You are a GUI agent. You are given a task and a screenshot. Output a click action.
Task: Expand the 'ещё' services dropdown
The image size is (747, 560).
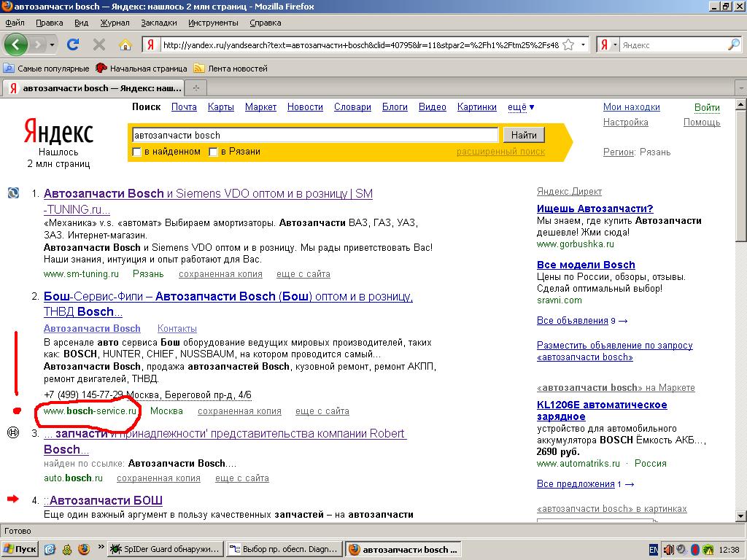tap(520, 107)
